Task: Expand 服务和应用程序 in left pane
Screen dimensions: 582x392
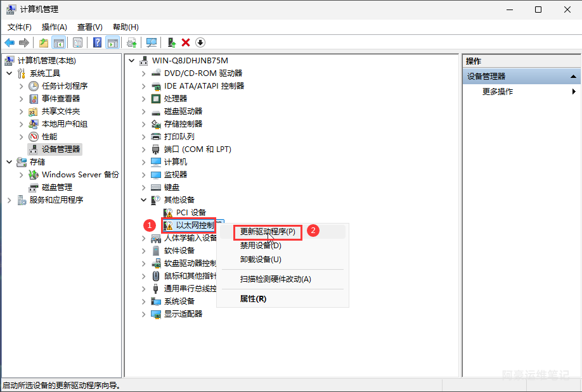Action: (x=10, y=200)
